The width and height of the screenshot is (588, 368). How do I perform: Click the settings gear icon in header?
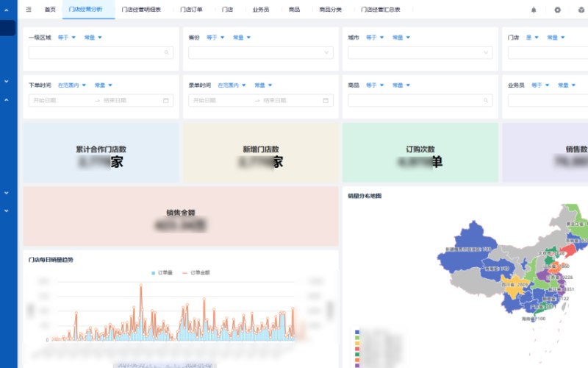pyautogui.click(x=558, y=10)
